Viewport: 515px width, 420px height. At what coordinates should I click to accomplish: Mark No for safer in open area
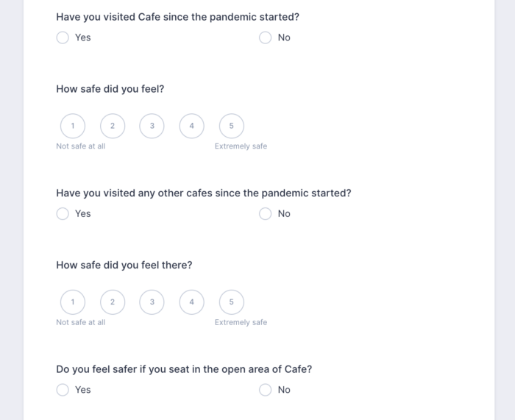tap(266, 390)
